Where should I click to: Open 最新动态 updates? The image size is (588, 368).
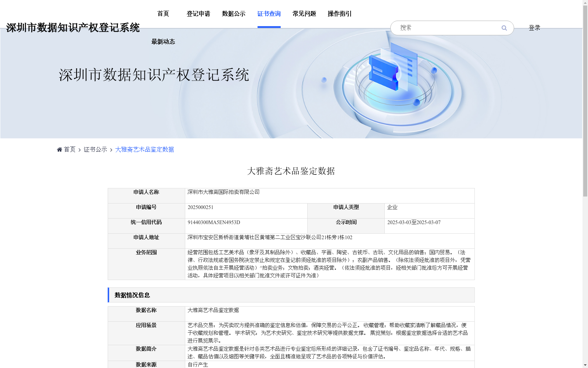tap(163, 42)
